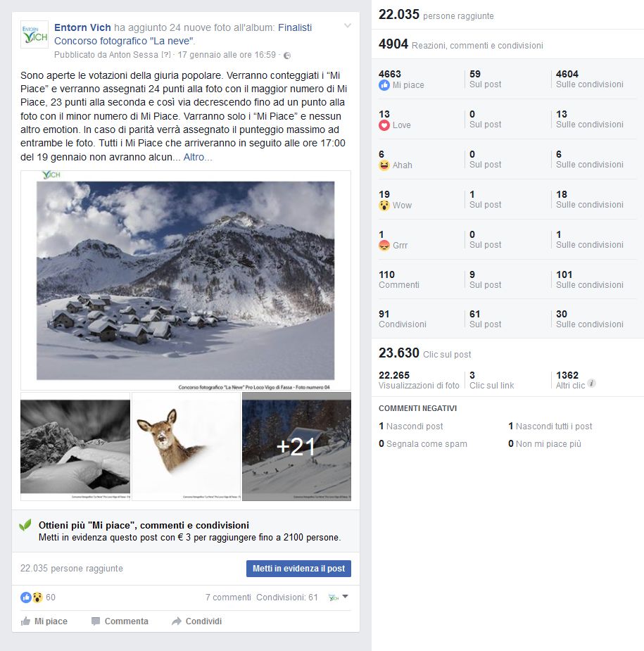Screen dimensions: 644x651
Task: Open the post options chevron menu
Action: pos(348,26)
